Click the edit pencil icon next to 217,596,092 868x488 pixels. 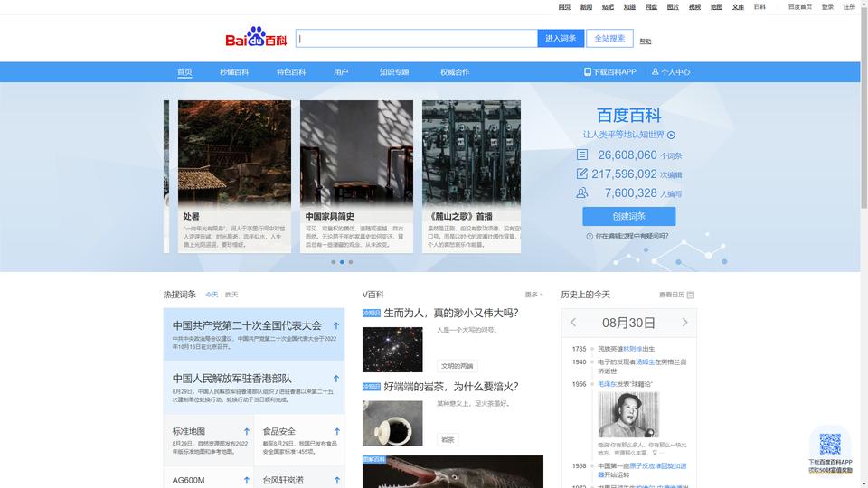(581, 174)
